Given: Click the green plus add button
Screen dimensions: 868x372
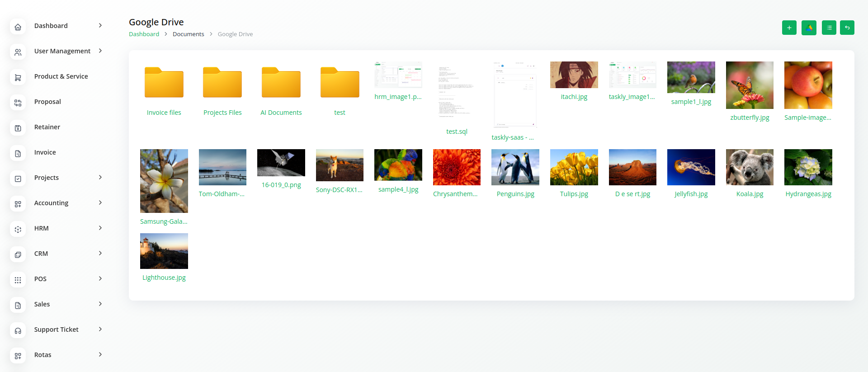Looking at the screenshot, I should point(789,28).
